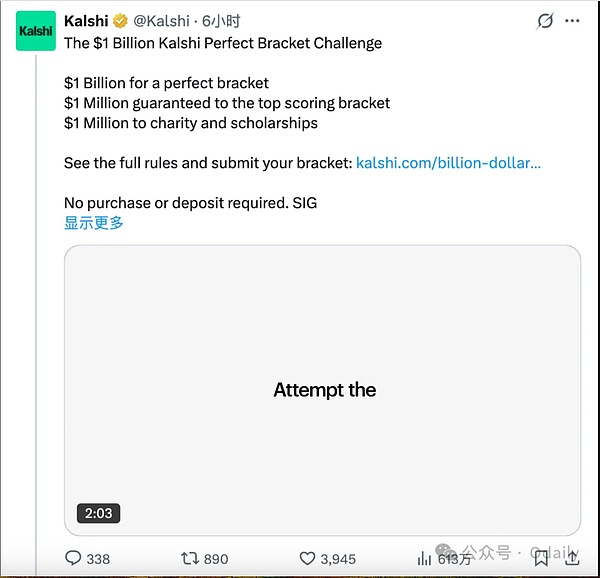The image size is (600, 578).
Task: Click the 6小时 timestamp
Action: click(x=221, y=21)
